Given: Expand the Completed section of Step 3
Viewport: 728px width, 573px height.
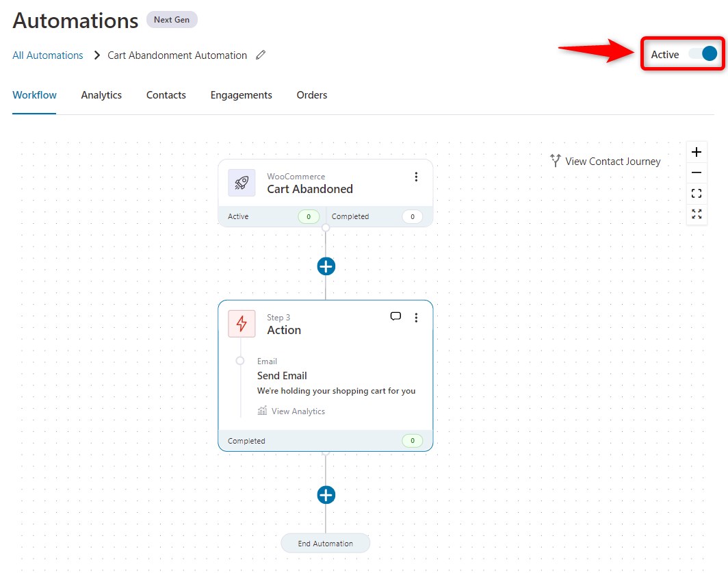Looking at the screenshot, I should coord(246,440).
